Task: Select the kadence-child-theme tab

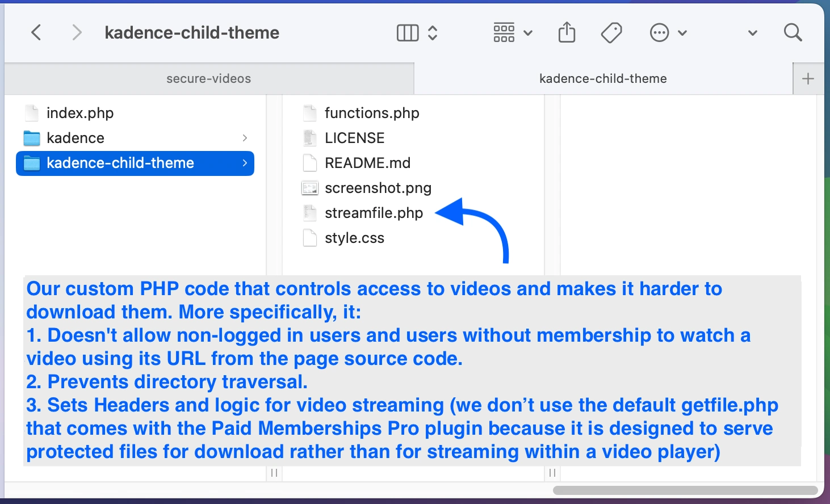Action: tap(603, 78)
